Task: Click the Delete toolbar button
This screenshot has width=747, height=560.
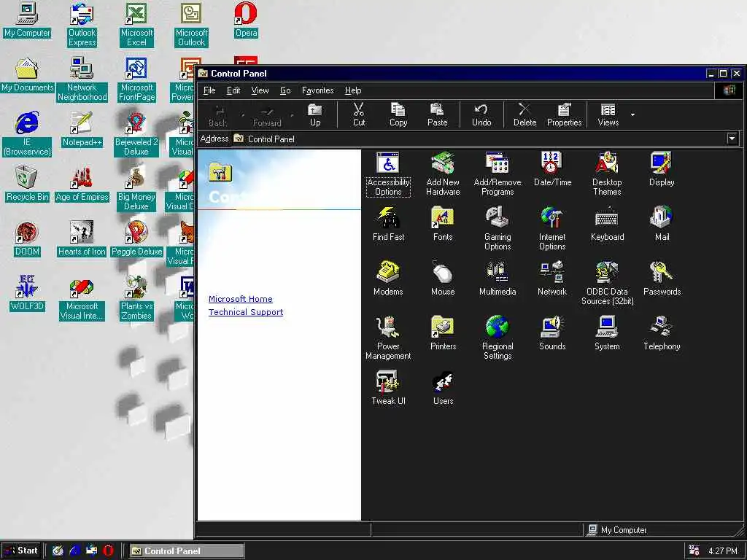Action: (525, 114)
